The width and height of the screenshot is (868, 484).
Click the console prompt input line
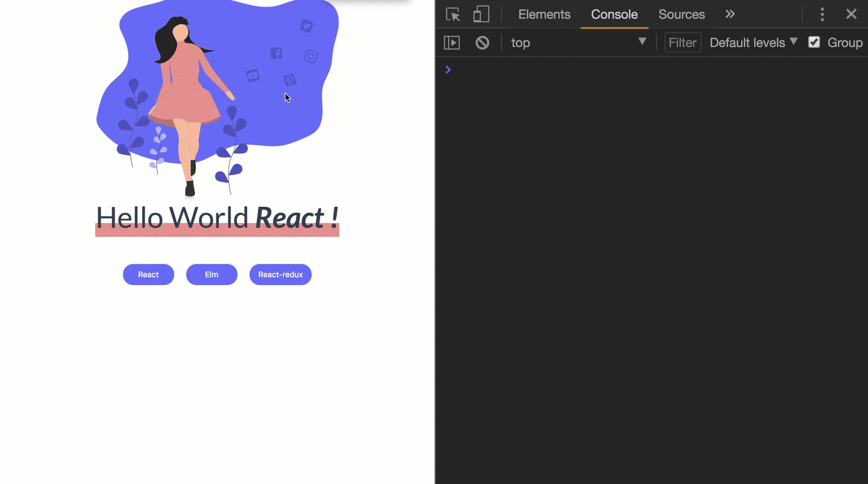pyautogui.click(x=652, y=70)
